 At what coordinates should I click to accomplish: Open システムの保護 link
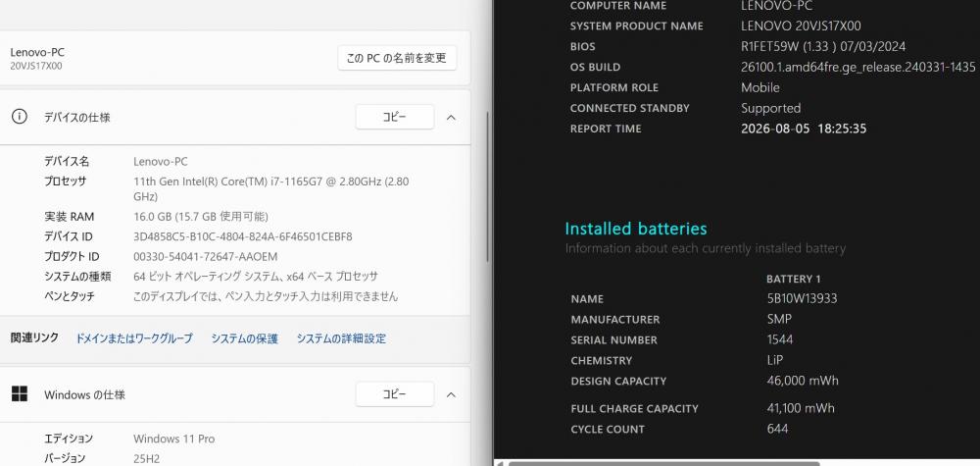244,338
